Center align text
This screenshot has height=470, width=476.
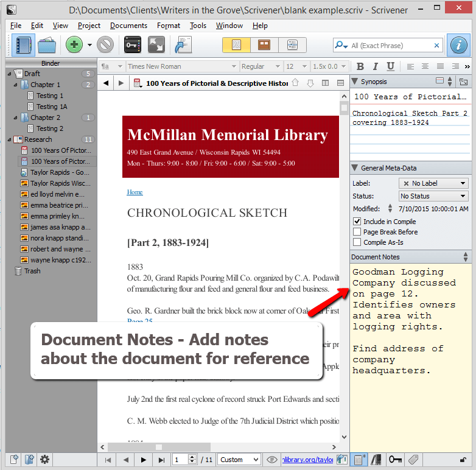(425, 66)
